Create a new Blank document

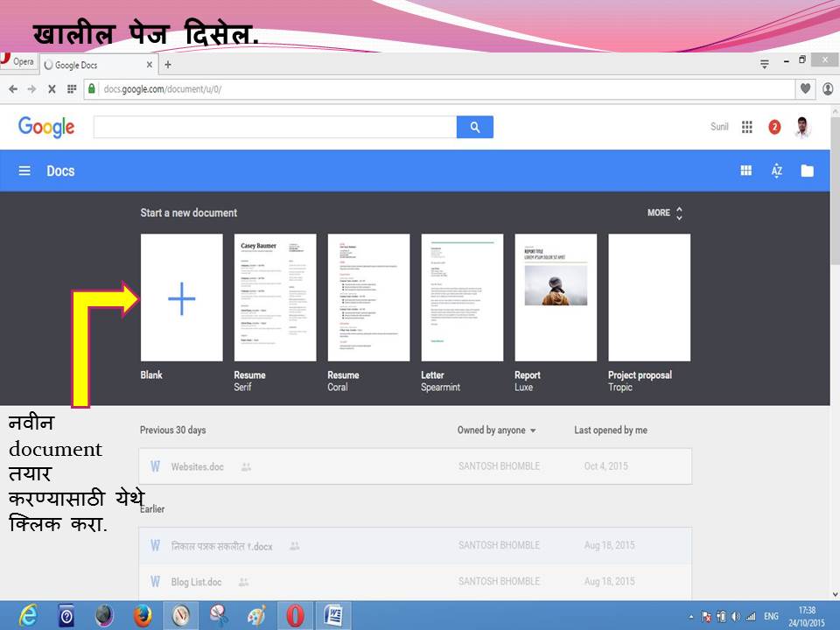pyautogui.click(x=182, y=297)
